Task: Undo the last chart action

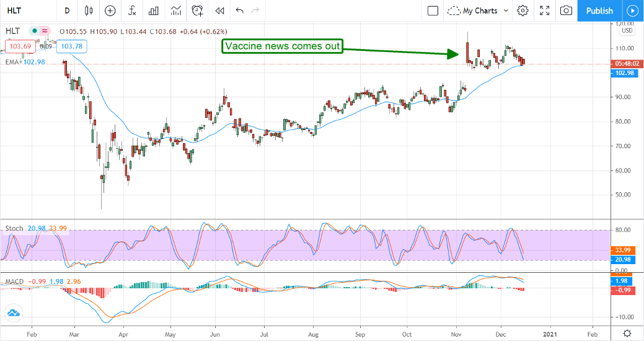Action: 240,11
